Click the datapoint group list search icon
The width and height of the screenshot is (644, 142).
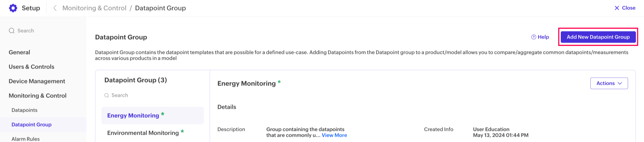tap(106, 95)
